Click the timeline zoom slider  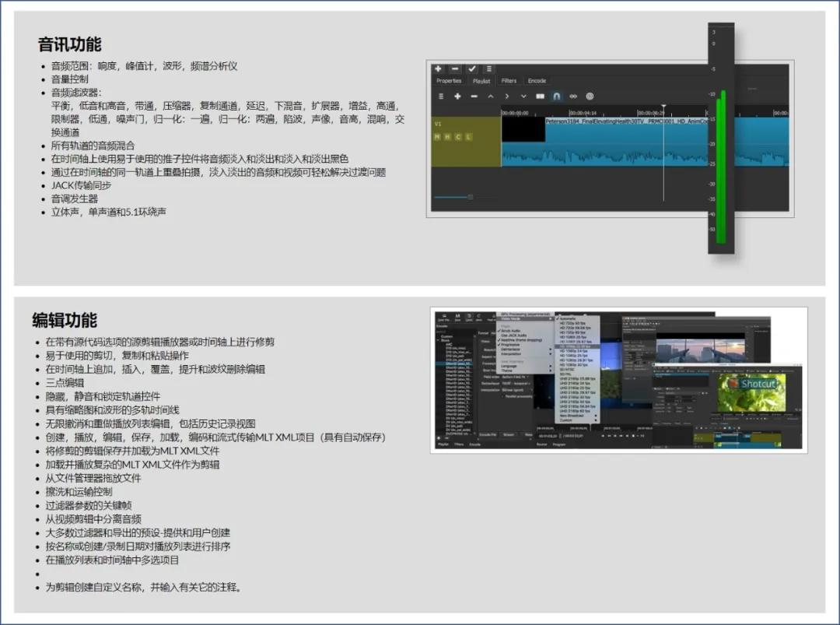470,197
